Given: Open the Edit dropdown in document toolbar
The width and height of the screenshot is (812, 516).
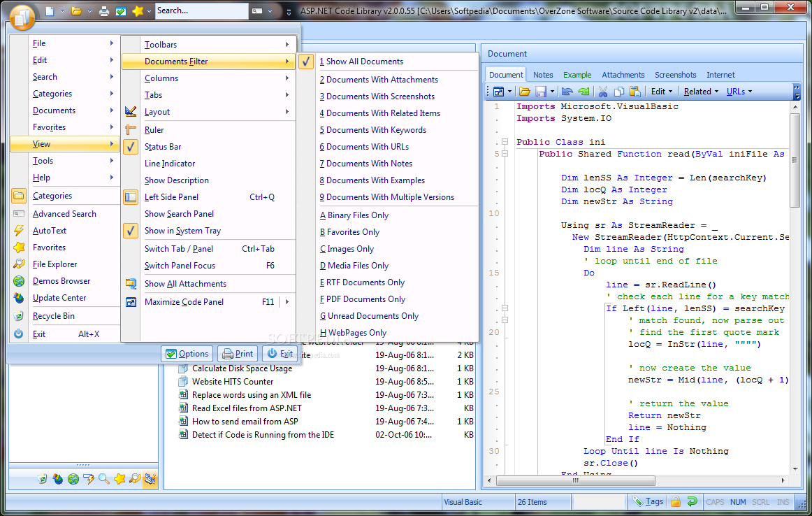Looking at the screenshot, I should [x=661, y=92].
